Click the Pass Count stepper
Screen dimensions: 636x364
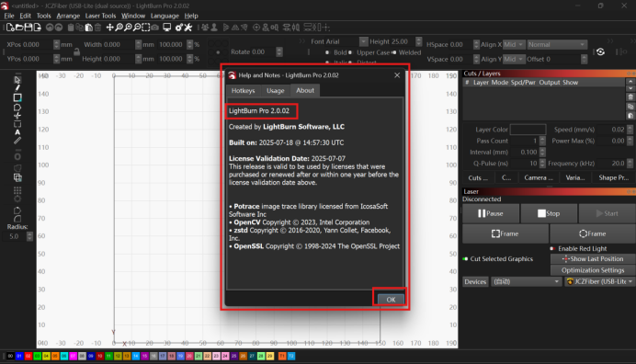[x=542, y=141]
